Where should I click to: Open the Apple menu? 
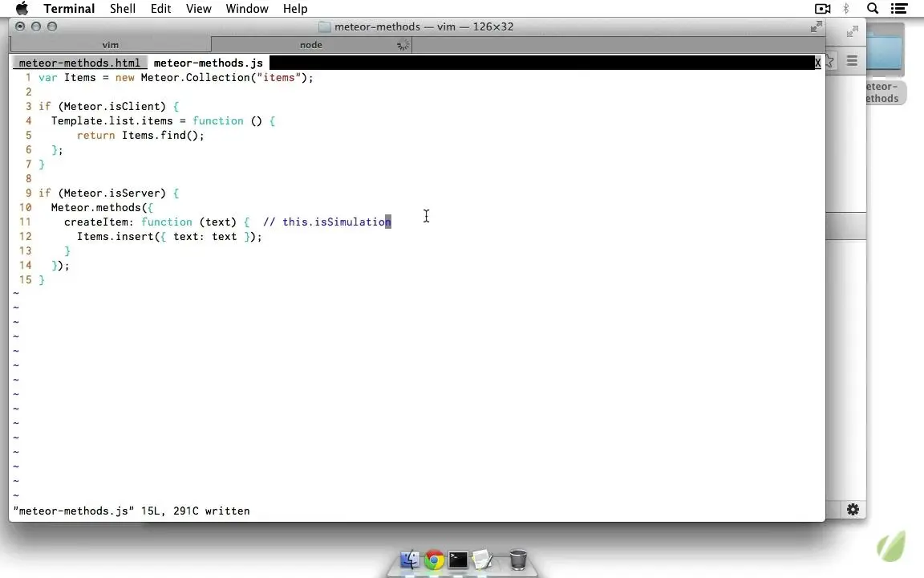click(22, 8)
